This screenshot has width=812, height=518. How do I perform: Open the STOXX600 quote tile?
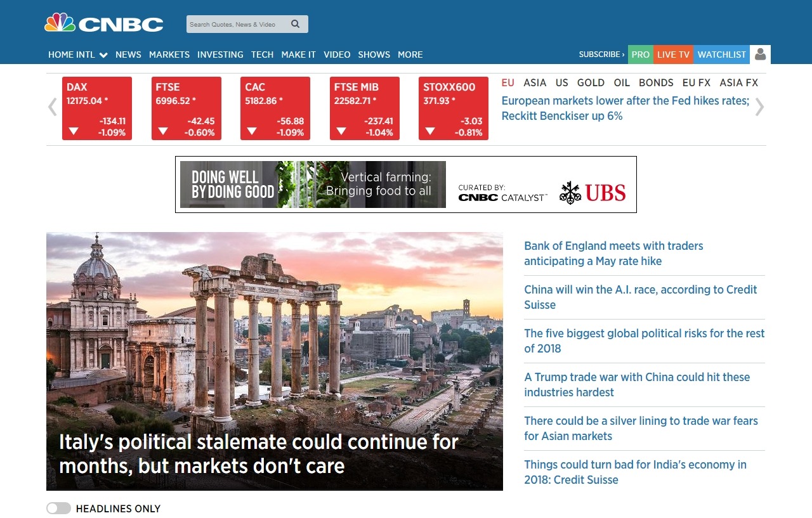454,108
